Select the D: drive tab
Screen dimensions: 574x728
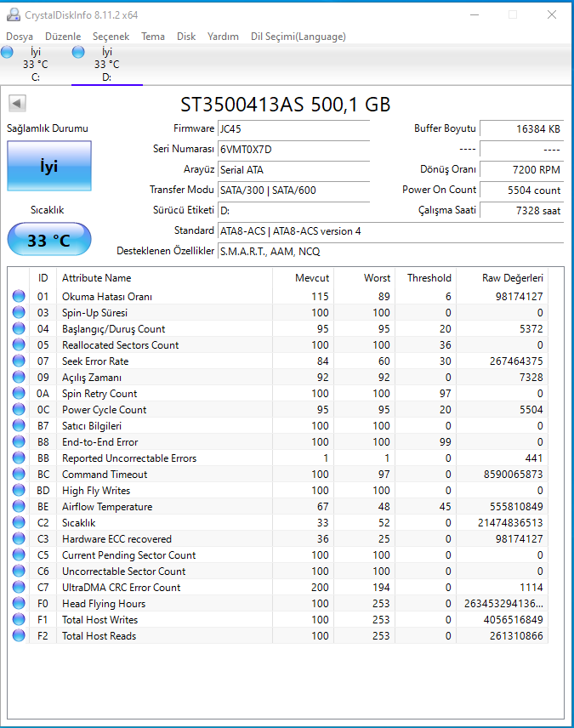pyautogui.click(x=107, y=65)
